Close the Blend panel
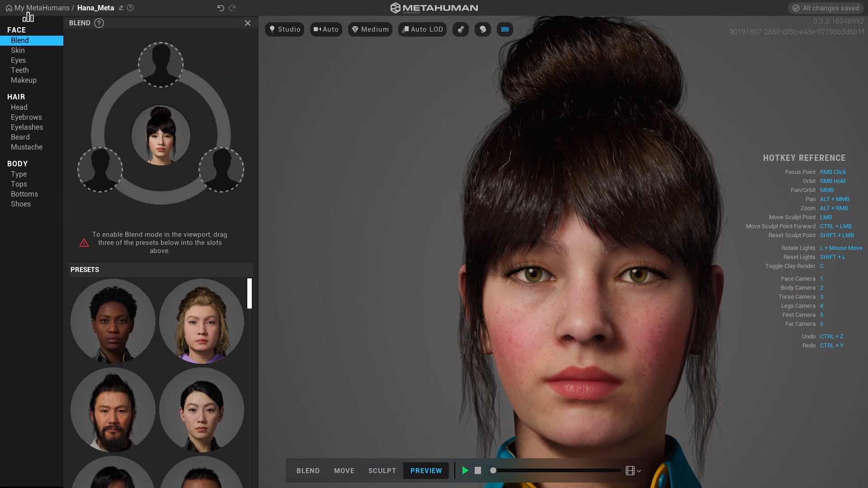Viewport: 868px width, 488px height. [x=247, y=23]
